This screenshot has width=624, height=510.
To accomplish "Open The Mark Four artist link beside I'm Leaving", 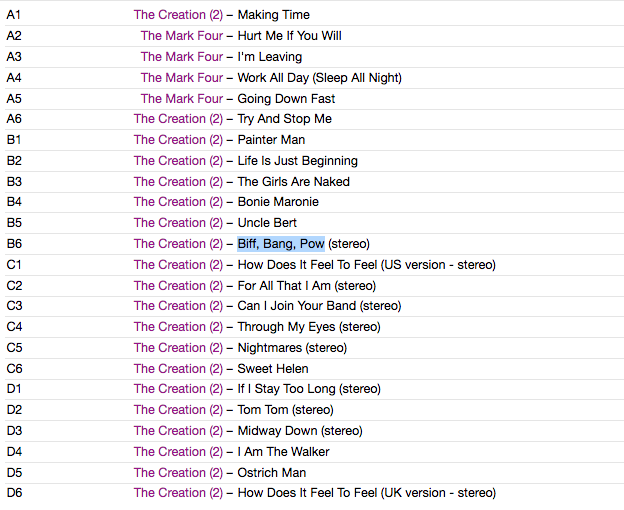I will [x=181, y=57].
